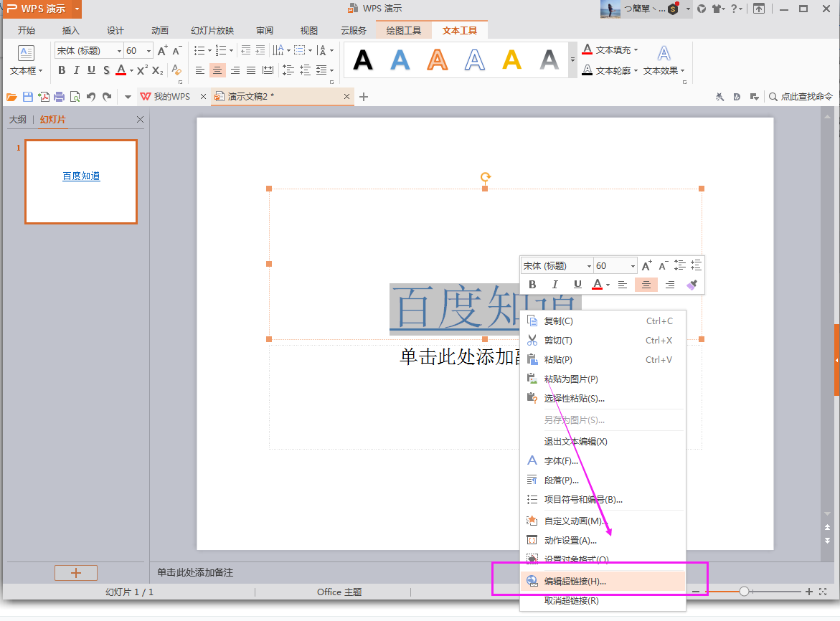
Task: Click the format painter in mini toolbar
Action: [x=692, y=284]
